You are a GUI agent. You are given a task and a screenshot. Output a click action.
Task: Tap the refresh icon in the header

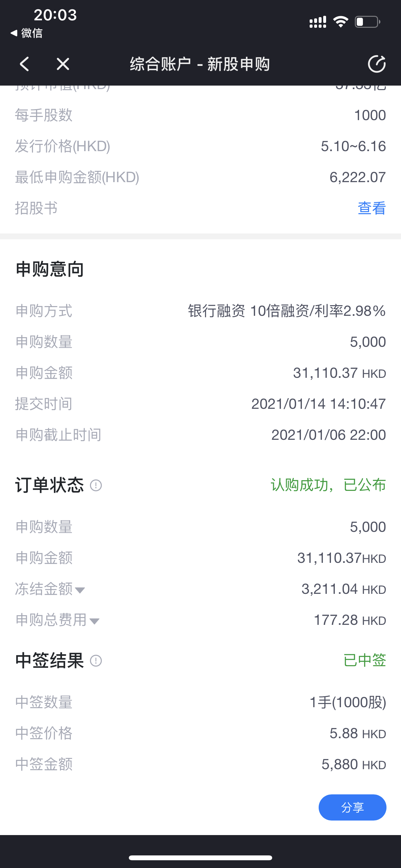(x=376, y=64)
